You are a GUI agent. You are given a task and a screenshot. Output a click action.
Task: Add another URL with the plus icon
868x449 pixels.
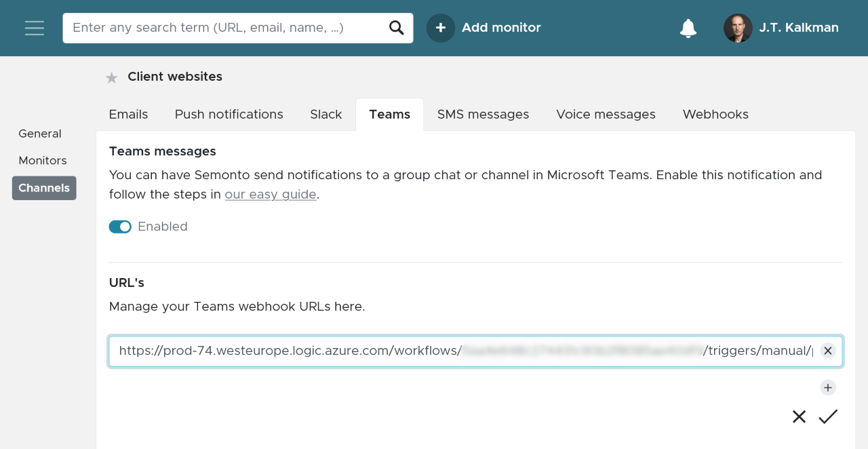tap(827, 387)
